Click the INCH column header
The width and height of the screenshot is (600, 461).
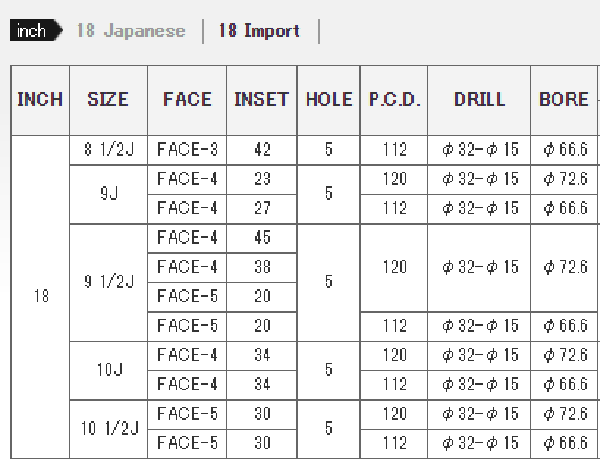coord(40,100)
